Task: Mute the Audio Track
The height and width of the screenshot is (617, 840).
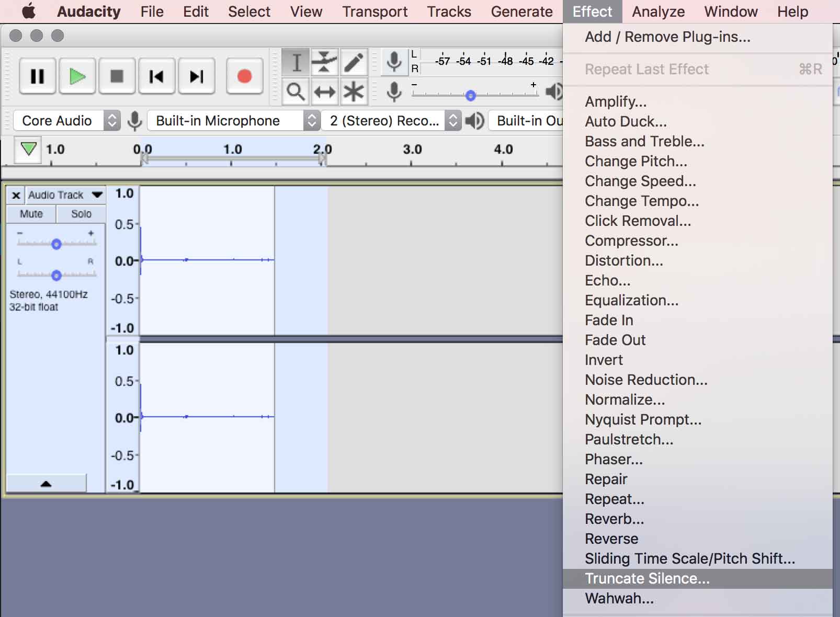Action: tap(31, 214)
